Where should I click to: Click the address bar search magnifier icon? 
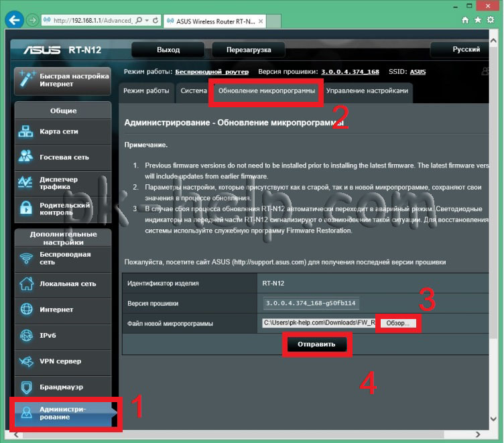[x=139, y=21]
